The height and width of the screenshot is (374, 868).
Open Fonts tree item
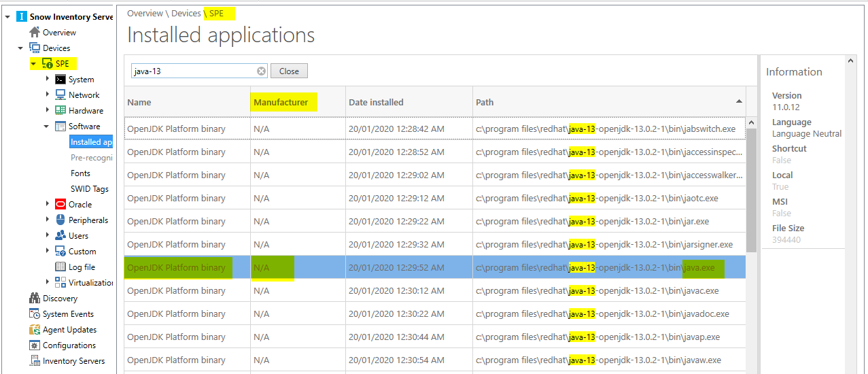point(81,173)
